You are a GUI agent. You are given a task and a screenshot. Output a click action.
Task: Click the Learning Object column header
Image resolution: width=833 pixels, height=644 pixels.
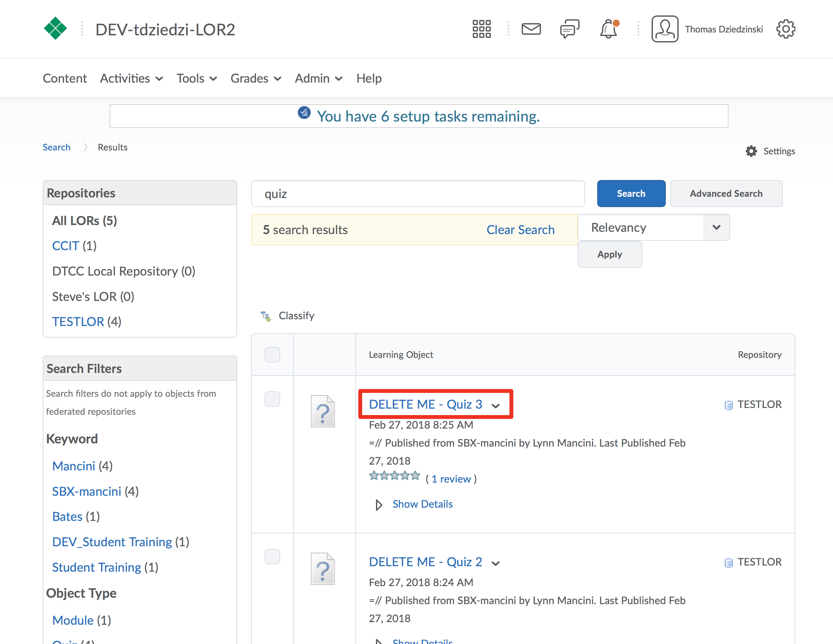click(401, 355)
